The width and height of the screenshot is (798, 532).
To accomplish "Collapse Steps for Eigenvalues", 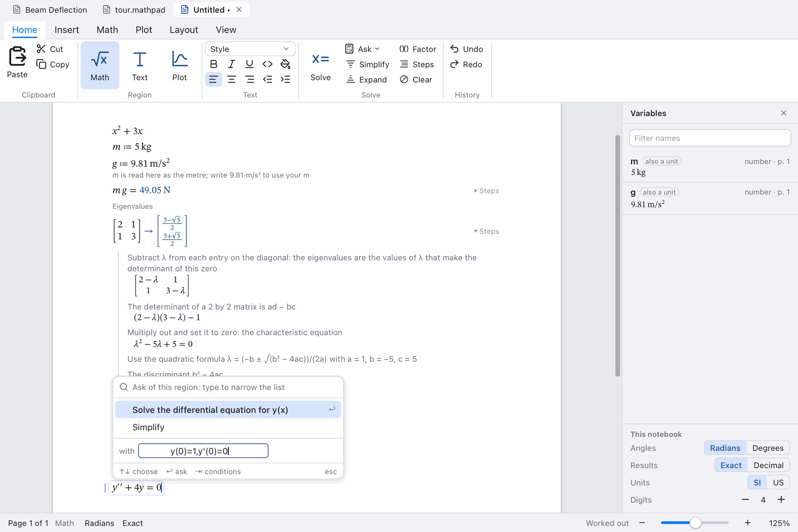I will click(x=486, y=231).
